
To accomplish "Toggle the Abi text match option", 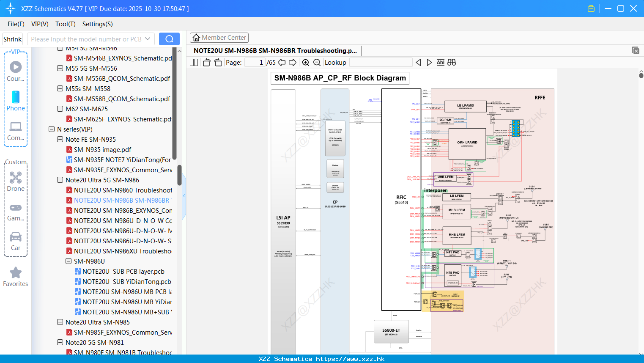I will click(x=440, y=62).
